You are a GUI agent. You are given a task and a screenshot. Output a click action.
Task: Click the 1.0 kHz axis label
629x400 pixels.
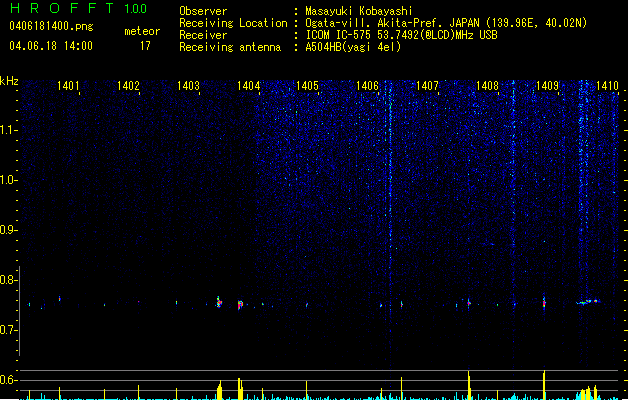8,180
